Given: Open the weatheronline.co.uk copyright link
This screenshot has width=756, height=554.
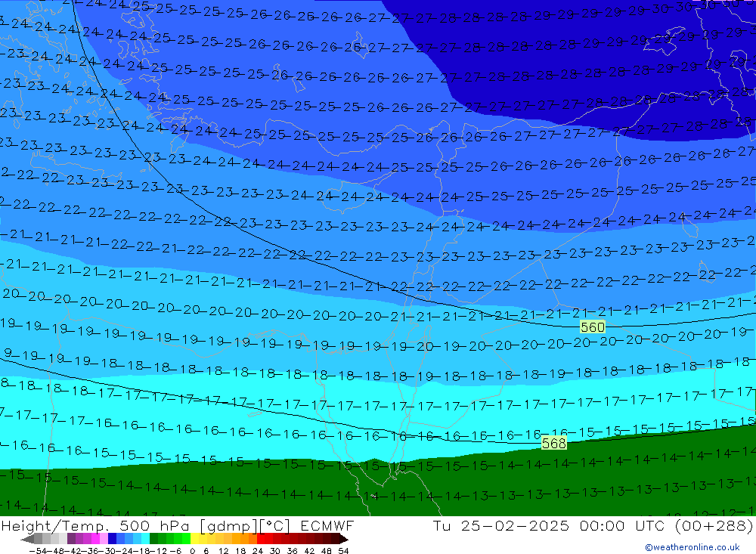Looking at the screenshot, I should coord(692,547).
